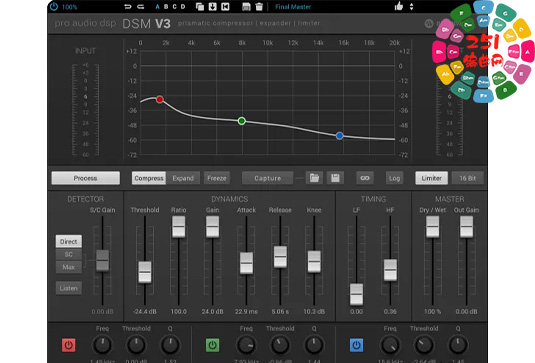The image size is (535, 363).
Task: Select preset slot B
Action: (x=166, y=6)
